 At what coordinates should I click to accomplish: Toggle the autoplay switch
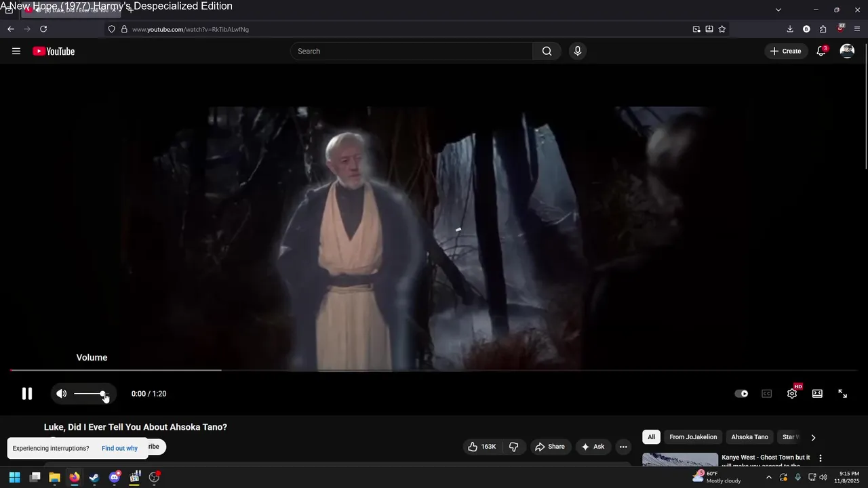pyautogui.click(x=742, y=394)
